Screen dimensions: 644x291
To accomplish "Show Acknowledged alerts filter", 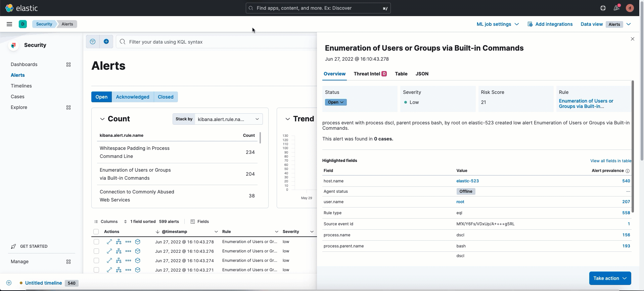I will coord(133,97).
